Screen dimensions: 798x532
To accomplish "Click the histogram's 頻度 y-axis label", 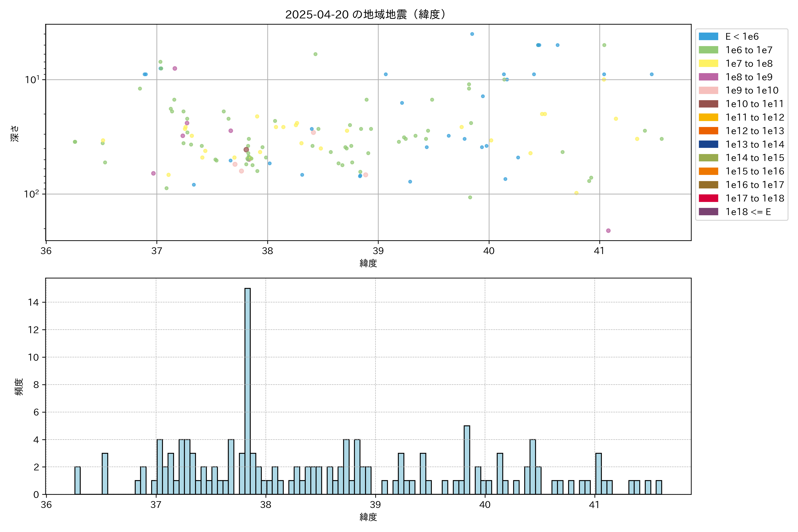I will pos(19,387).
